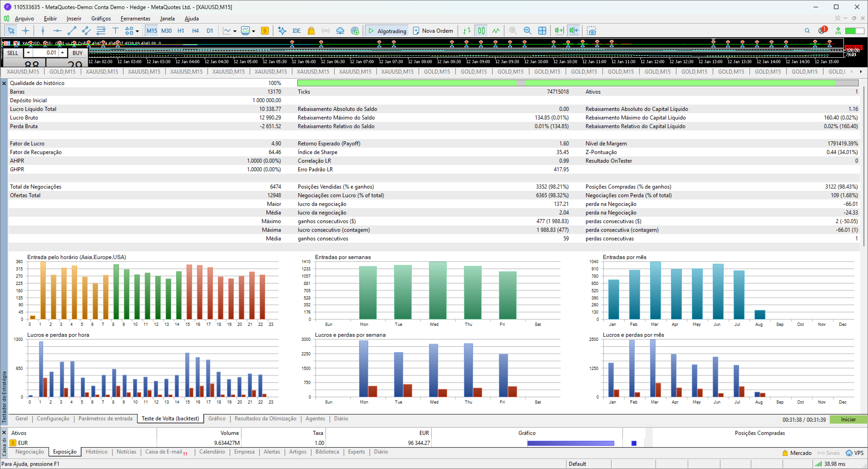Expand the objects shapes dropdown arrow
The width and height of the screenshot is (868, 469).
[137, 31]
